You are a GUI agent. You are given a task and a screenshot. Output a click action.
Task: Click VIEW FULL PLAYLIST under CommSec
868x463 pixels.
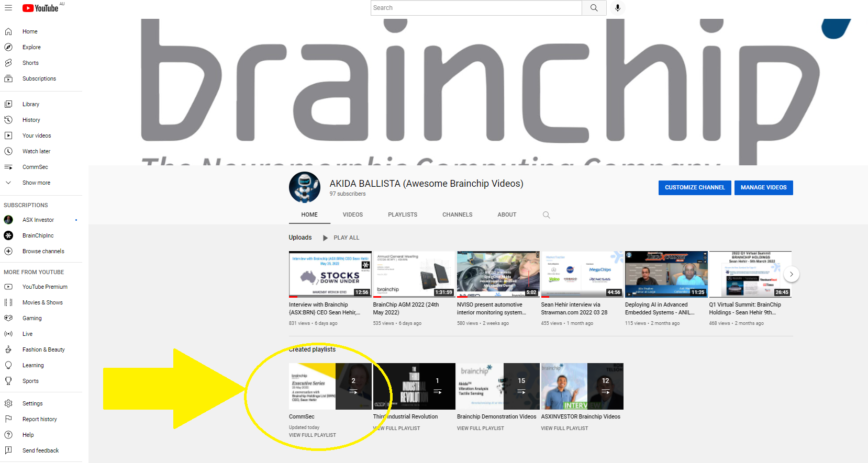pyautogui.click(x=313, y=435)
